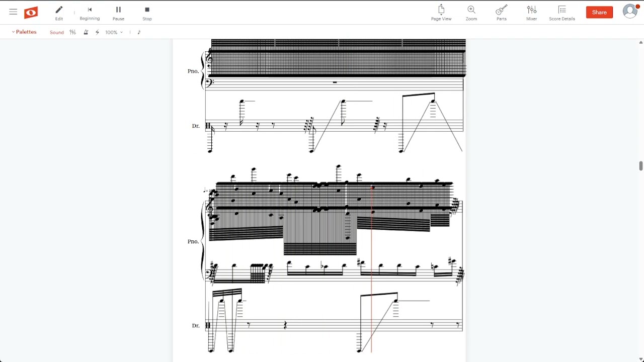Click the red Share button
The width and height of the screenshot is (644, 362).
coord(599,12)
